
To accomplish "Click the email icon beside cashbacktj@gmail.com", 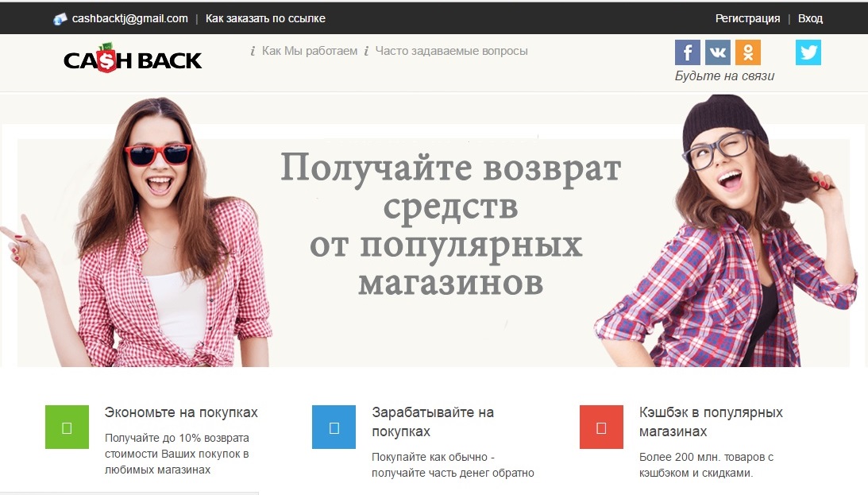I will [x=60, y=19].
